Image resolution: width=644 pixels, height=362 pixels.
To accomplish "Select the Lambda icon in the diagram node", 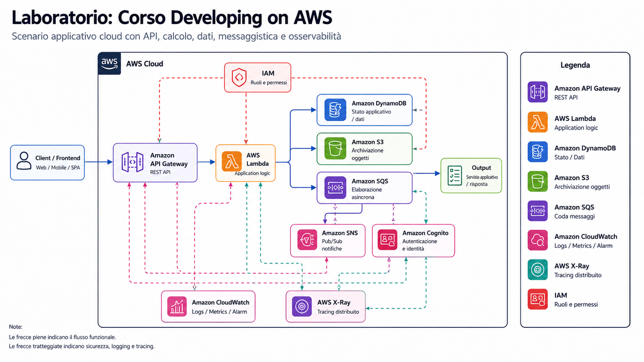I will (232, 162).
